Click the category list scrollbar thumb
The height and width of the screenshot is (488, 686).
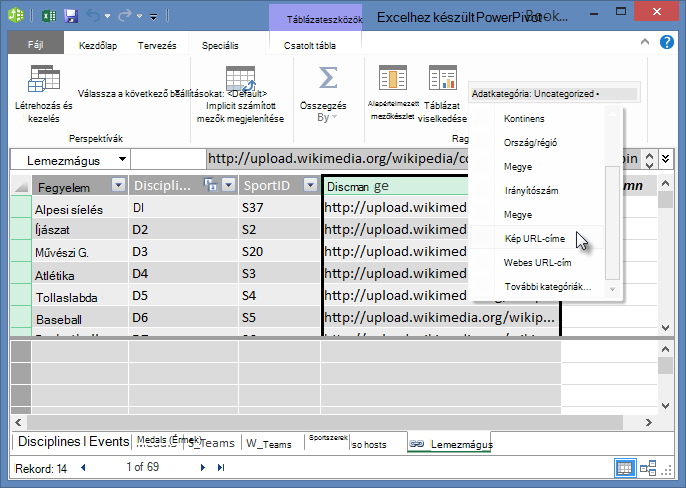[x=612, y=222]
